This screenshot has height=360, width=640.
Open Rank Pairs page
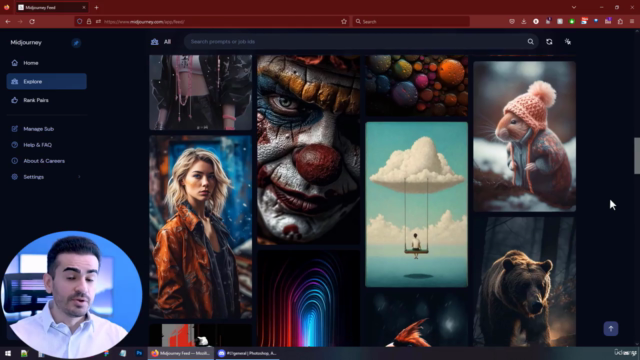pos(36,100)
